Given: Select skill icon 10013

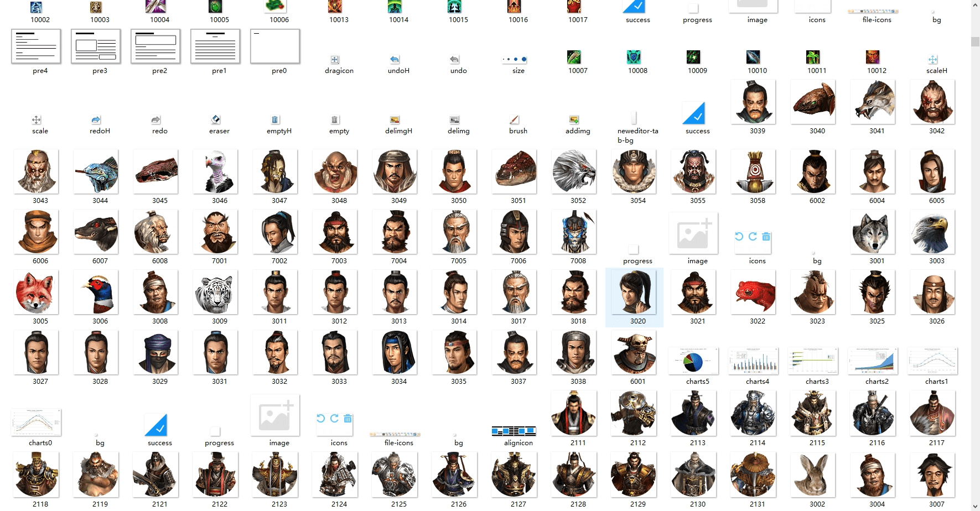Looking at the screenshot, I should pyautogui.click(x=335, y=7).
